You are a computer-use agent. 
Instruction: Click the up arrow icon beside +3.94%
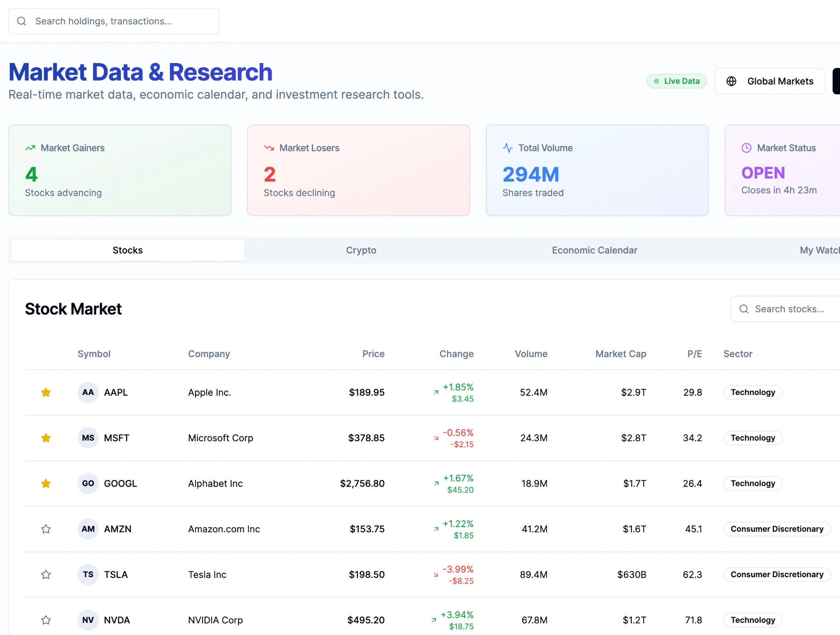click(x=434, y=620)
